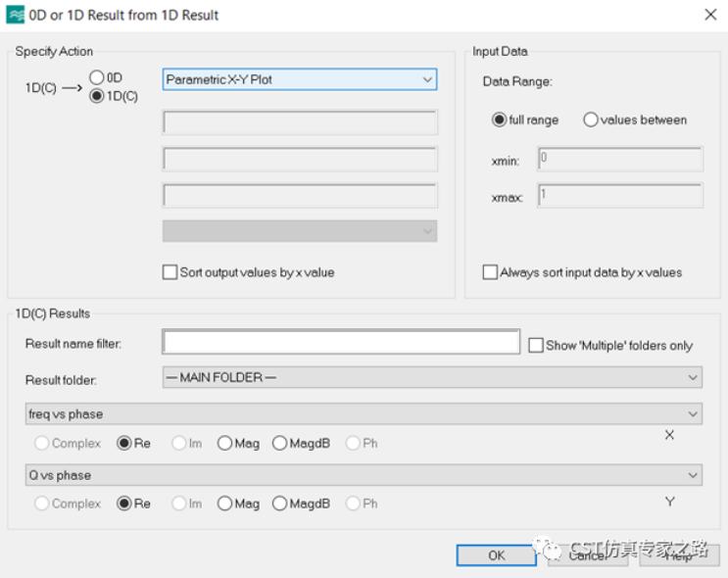Select Mag for the X result
Screen dimensions: 728x578
tap(225, 443)
